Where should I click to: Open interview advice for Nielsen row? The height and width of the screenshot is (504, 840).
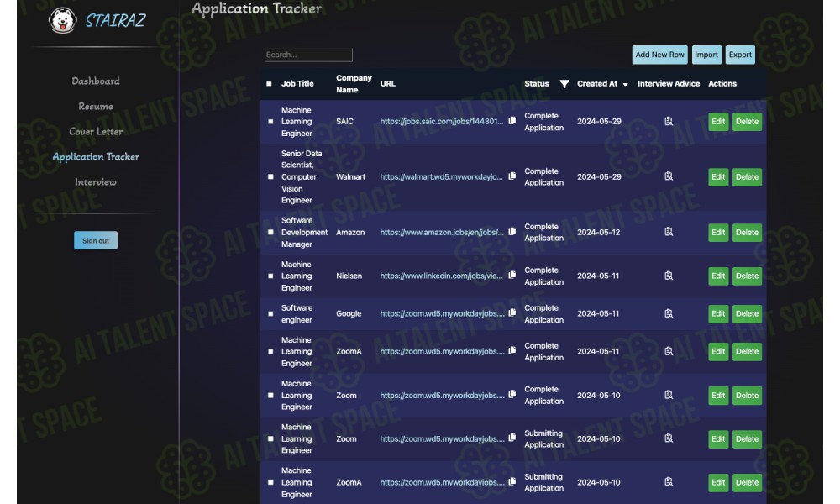669,276
